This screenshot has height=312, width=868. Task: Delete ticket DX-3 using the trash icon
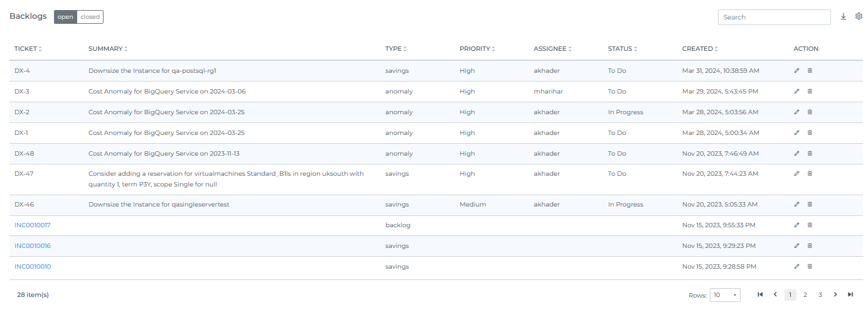tap(810, 92)
